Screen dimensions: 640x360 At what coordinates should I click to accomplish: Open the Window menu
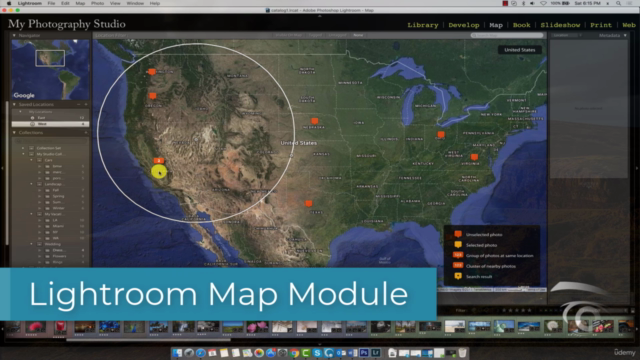coord(135,3)
